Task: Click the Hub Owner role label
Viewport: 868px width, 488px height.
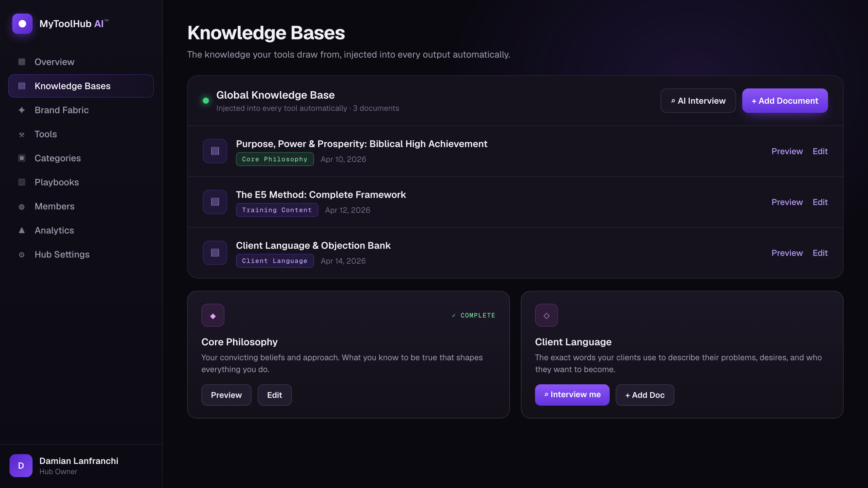Action: pyautogui.click(x=58, y=472)
